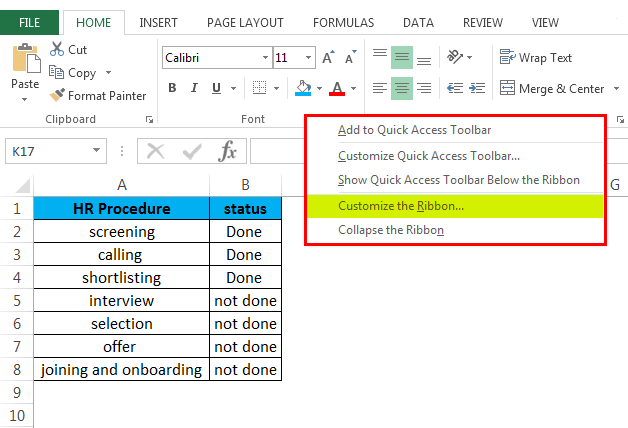
Task: Open font name dropdown Calibri
Action: pos(265,58)
